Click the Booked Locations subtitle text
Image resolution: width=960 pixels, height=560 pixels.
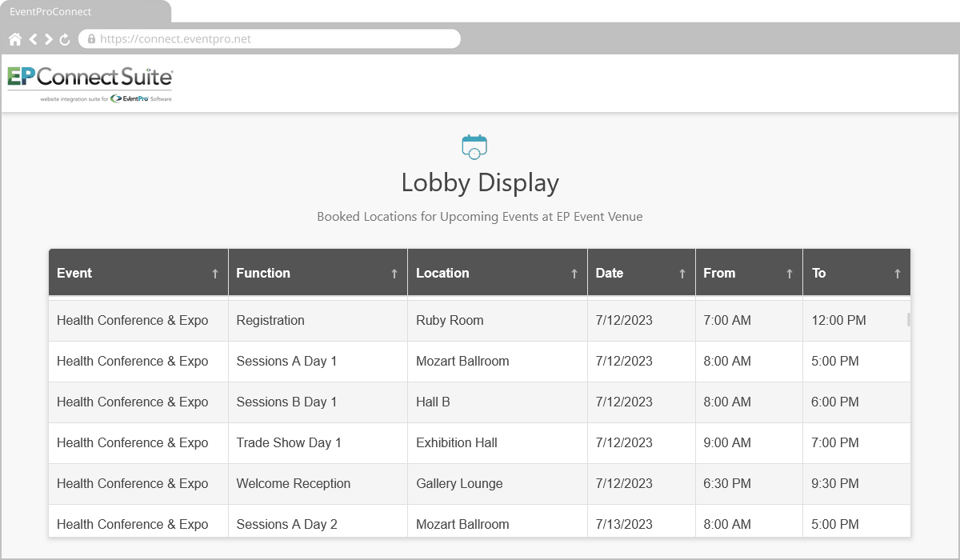pyautogui.click(x=480, y=216)
